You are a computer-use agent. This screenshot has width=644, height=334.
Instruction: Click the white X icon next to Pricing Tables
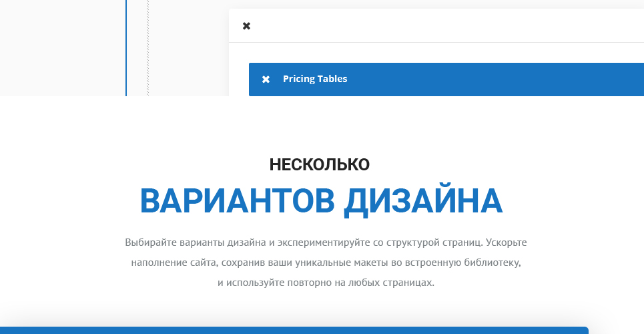(x=266, y=79)
